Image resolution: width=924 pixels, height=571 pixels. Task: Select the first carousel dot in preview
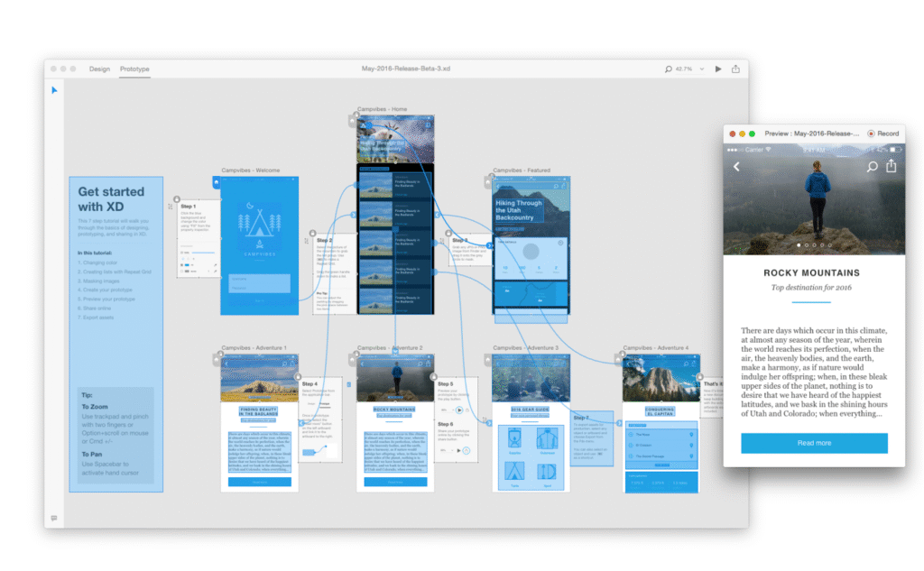[x=798, y=244]
